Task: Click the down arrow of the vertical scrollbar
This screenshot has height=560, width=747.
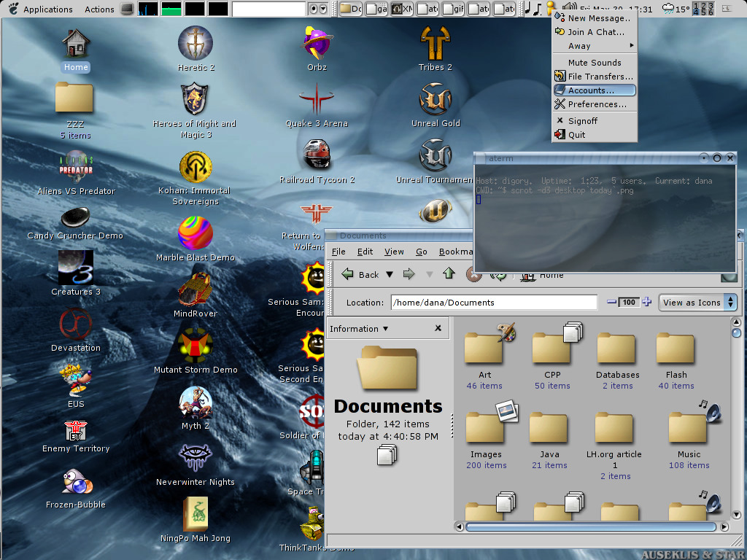Action: click(736, 515)
